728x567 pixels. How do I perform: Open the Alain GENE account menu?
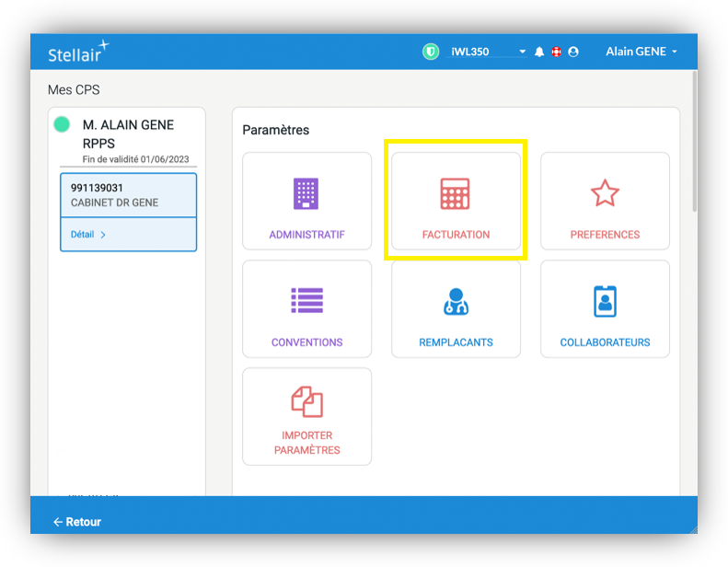[x=641, y=52]
